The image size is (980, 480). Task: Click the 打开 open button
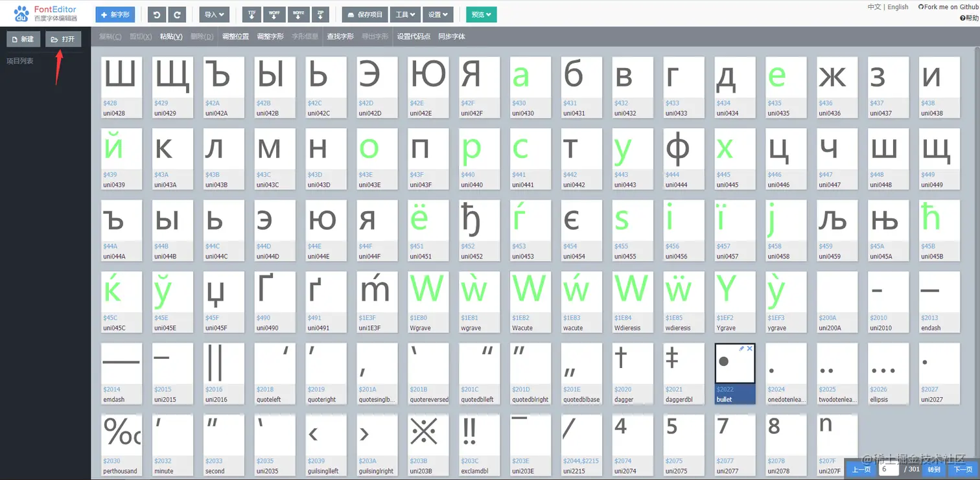pos(63,39)
